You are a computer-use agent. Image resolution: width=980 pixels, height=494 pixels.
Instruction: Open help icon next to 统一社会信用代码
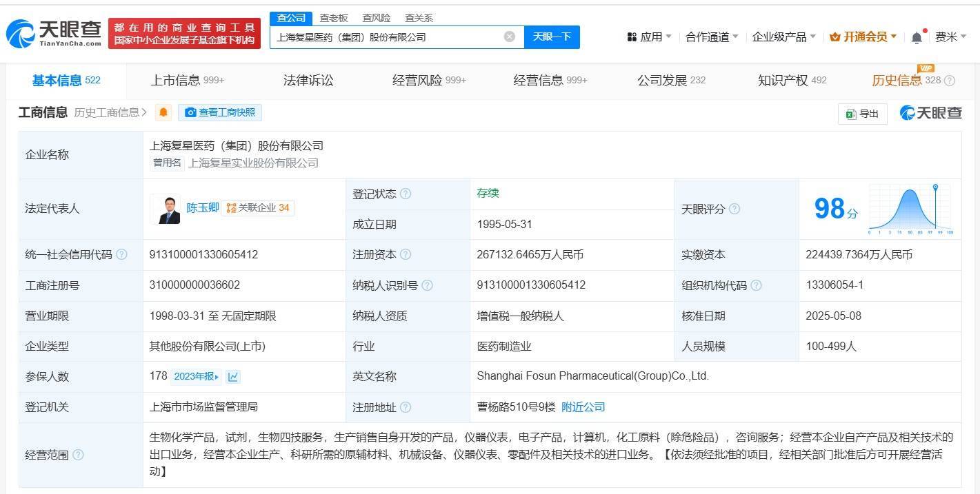121,254
